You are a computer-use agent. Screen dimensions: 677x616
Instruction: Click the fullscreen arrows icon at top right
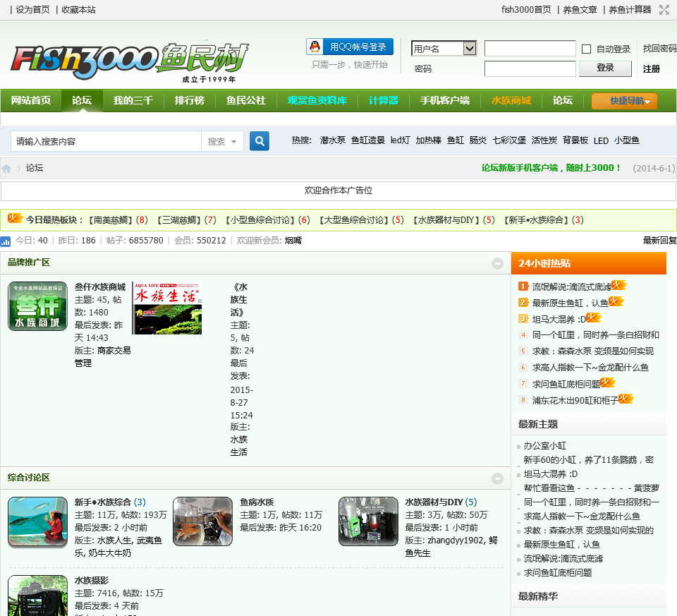click(x=664, y=9)
